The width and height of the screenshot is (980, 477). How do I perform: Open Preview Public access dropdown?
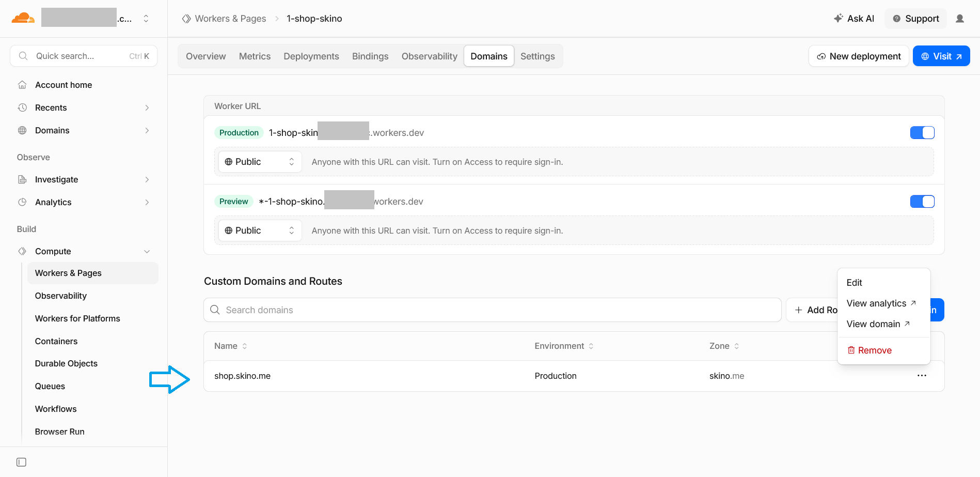(260, 230)
